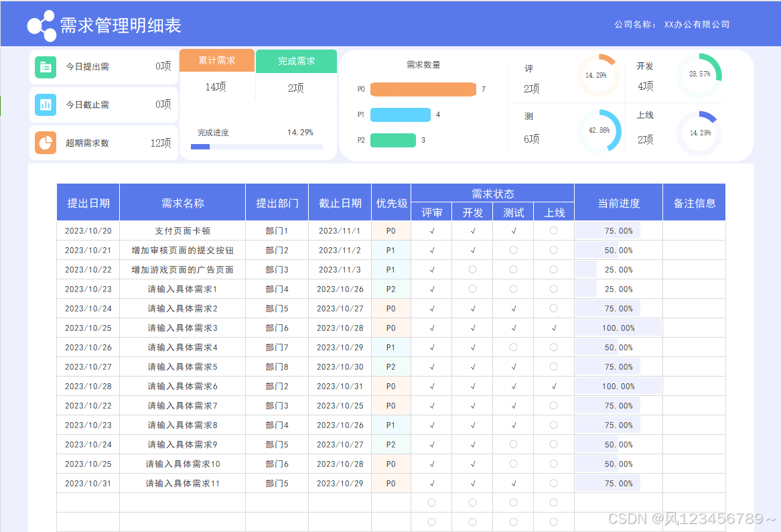Click the name cell 支付页面卡顿
This screenshot has width=781, height=532.
pyautogui.click(x=183, y=230)
